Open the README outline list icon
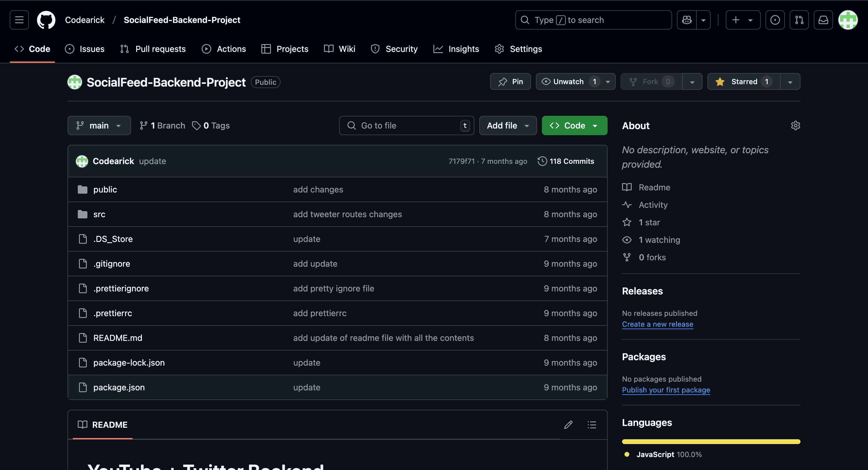 point(592,425)
